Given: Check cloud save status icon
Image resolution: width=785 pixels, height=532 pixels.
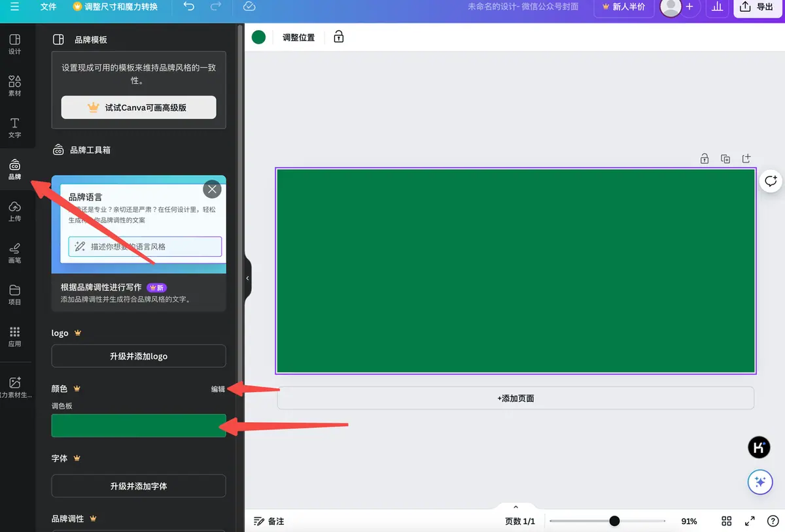Looking at the screenshot, I should click(x=249, y=7).
